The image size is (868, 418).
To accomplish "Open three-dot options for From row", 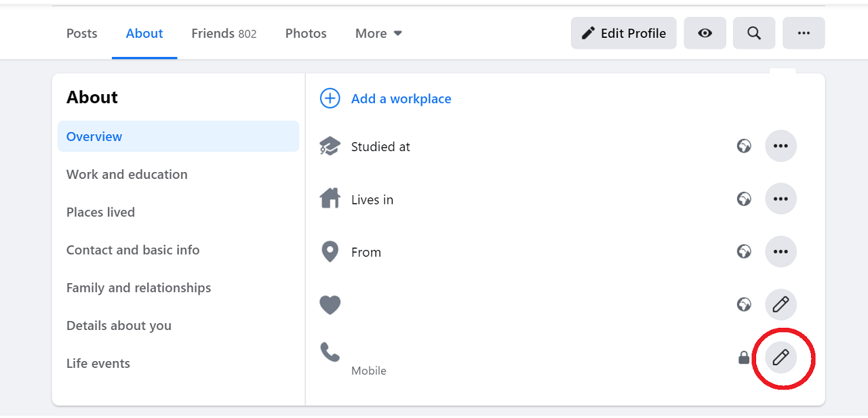I will click(x=781, y=252).
